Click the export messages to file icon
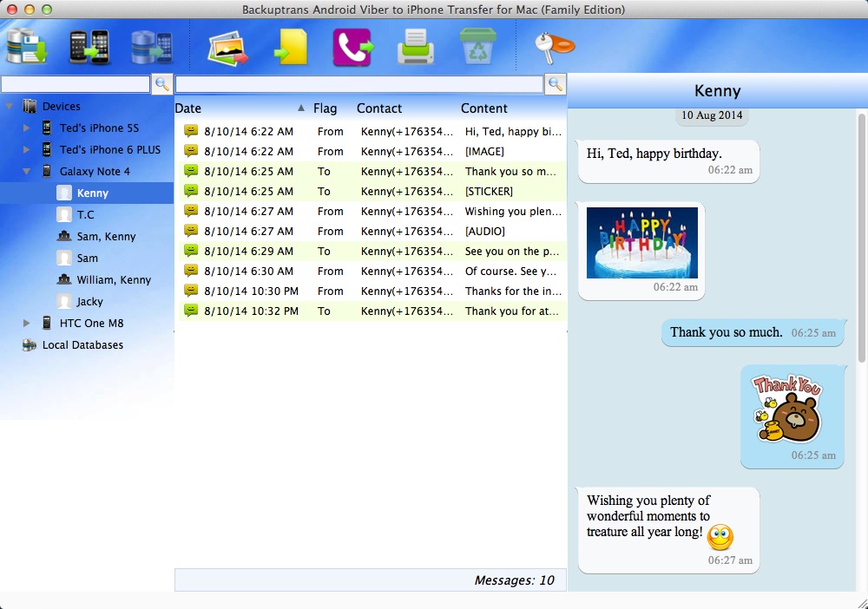This screenshot has width=868, height=609. 291,47
